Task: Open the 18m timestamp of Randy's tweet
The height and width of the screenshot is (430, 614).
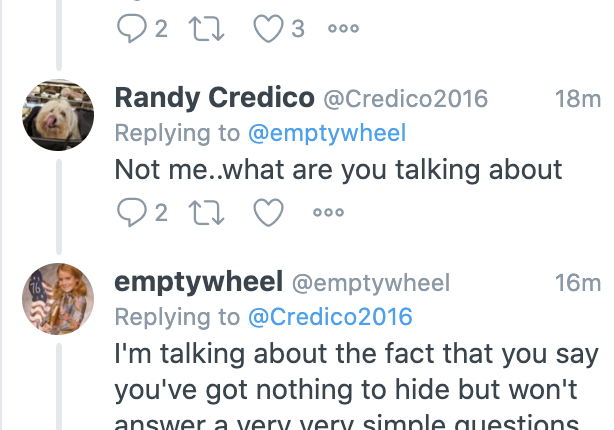Action: (577, 98)
